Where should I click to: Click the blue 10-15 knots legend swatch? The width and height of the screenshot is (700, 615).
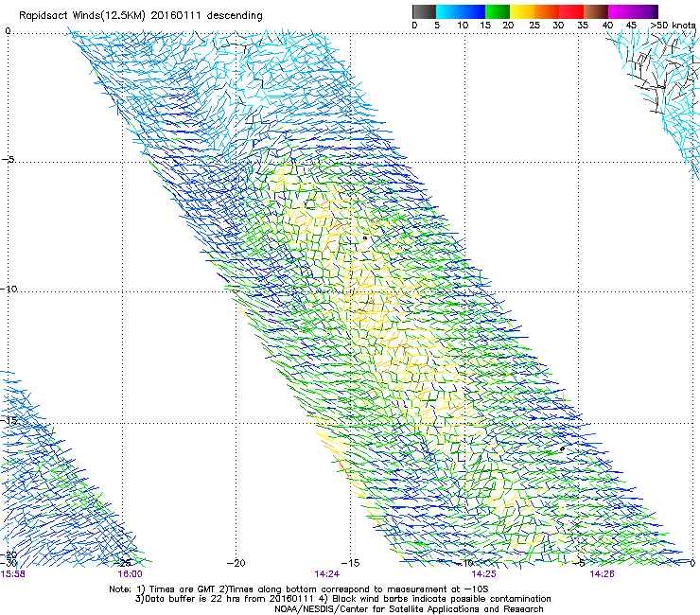click(x=473, y=11)
